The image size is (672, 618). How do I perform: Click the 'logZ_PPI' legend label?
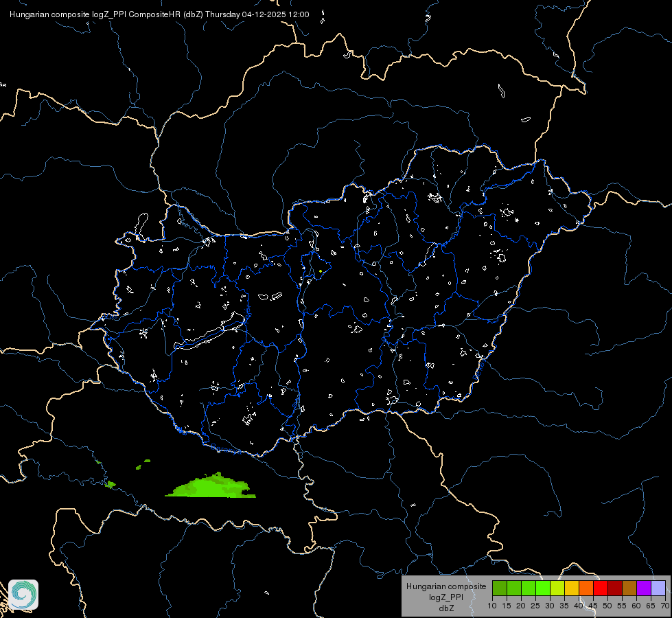pos(446,597)
